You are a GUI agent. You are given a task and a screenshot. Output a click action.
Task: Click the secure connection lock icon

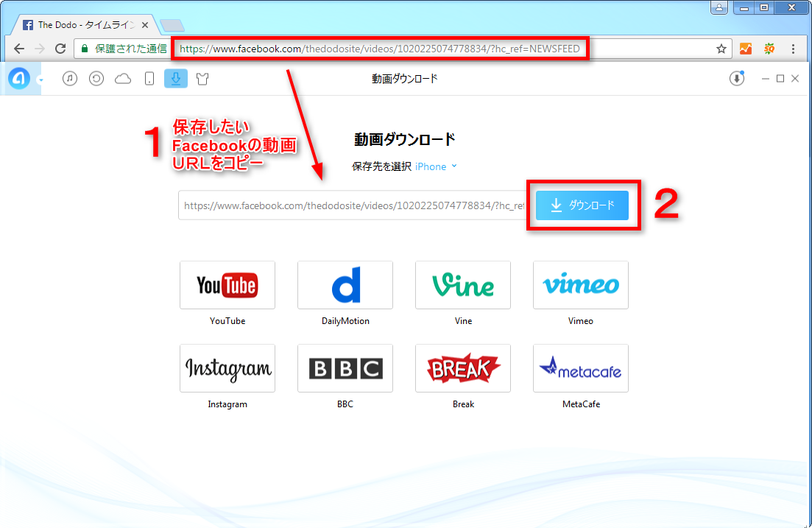(x=85, y=49)
